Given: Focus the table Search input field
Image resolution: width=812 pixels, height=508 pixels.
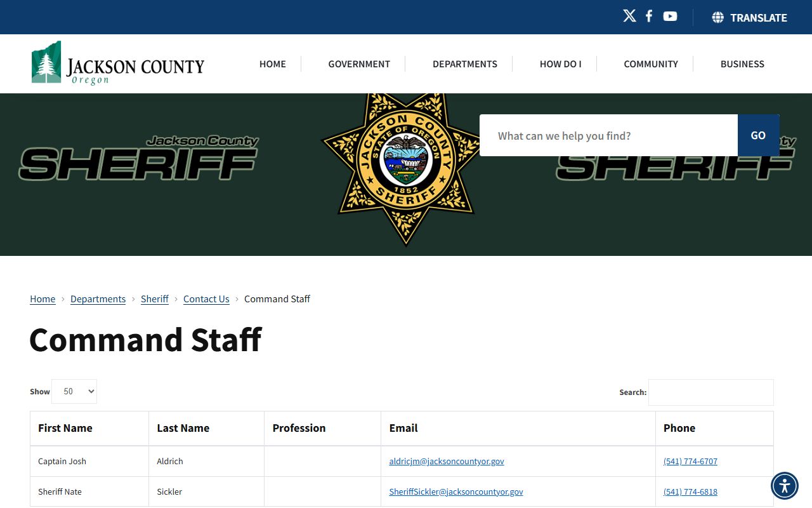Looking at the screenshot, I should pos(710,392).
